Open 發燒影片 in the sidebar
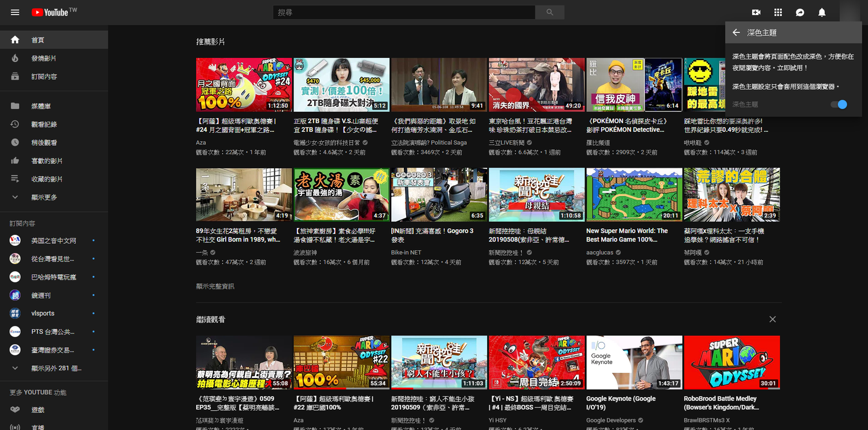Screen dimensions: 868x430 point(54,58)
